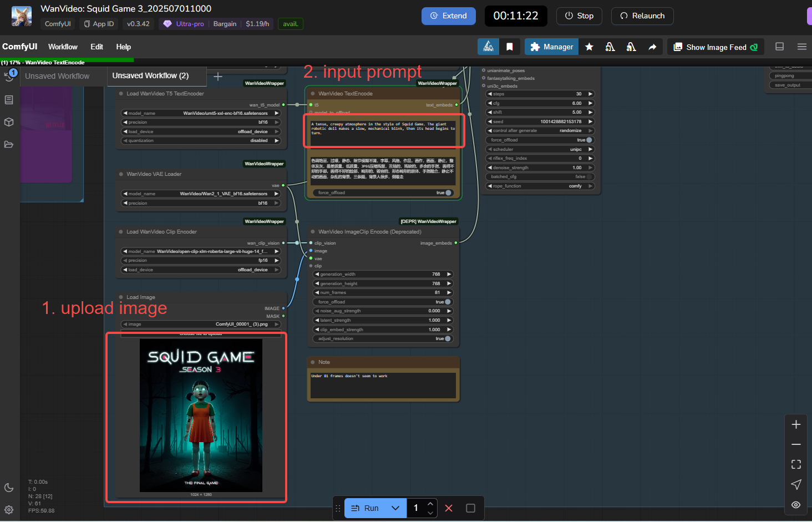Open the Help menu
The height and width of the screenshot is (522, 812).
coord(123,47)
